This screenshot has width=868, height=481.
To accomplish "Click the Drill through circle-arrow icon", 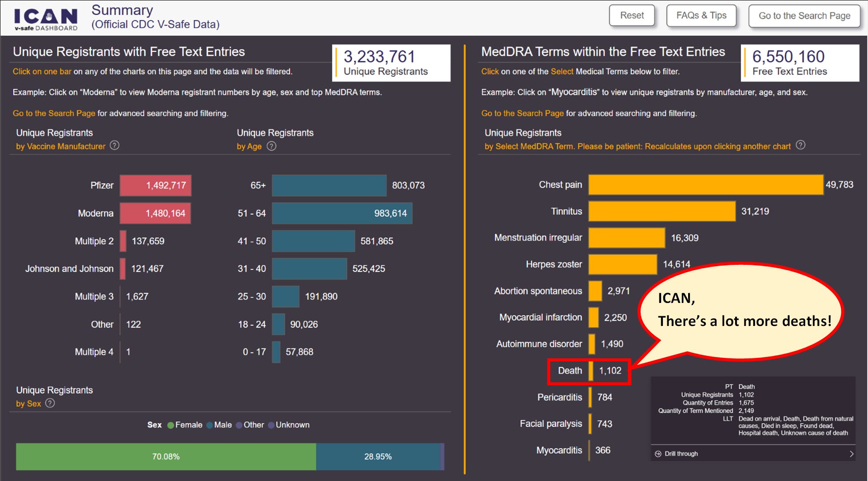I will tap(658, 454).
